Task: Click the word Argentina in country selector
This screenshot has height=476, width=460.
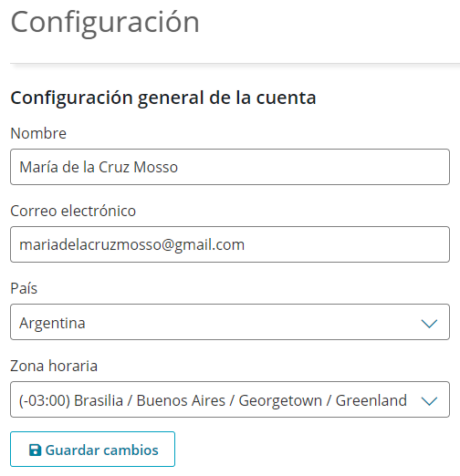Action: point(52,324)
